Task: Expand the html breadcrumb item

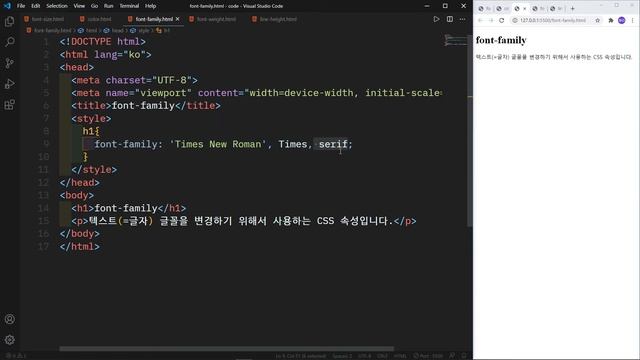Action: pyautogui.click(x=87, y=31)
